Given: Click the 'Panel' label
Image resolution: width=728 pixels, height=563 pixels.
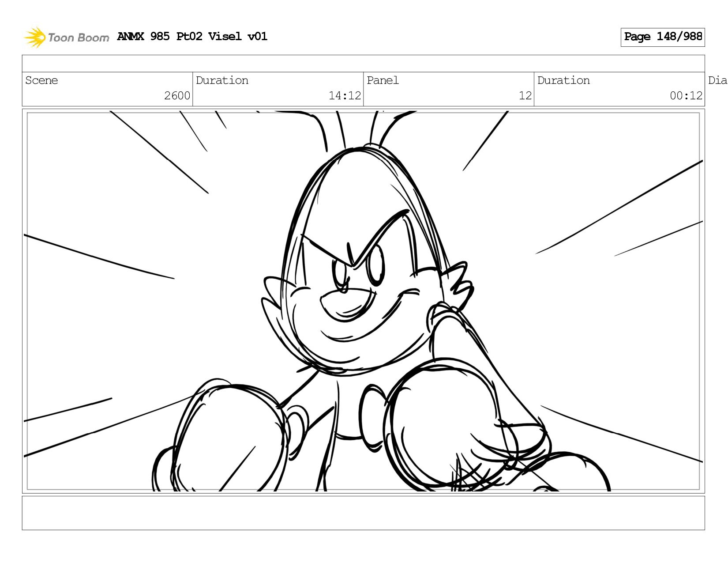Looking at the screenshot, I should coord(383,80).
